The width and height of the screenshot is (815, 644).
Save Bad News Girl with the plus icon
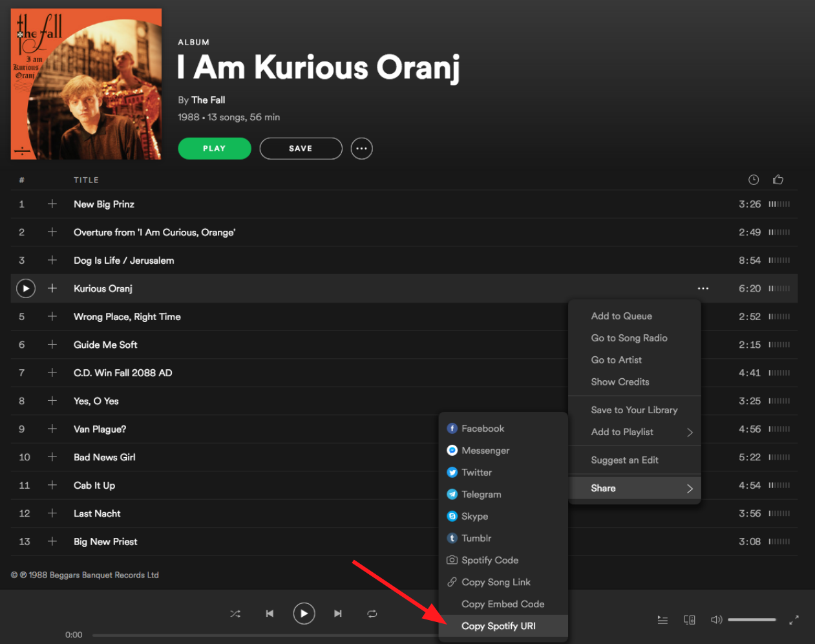click(x=52, y=457)
